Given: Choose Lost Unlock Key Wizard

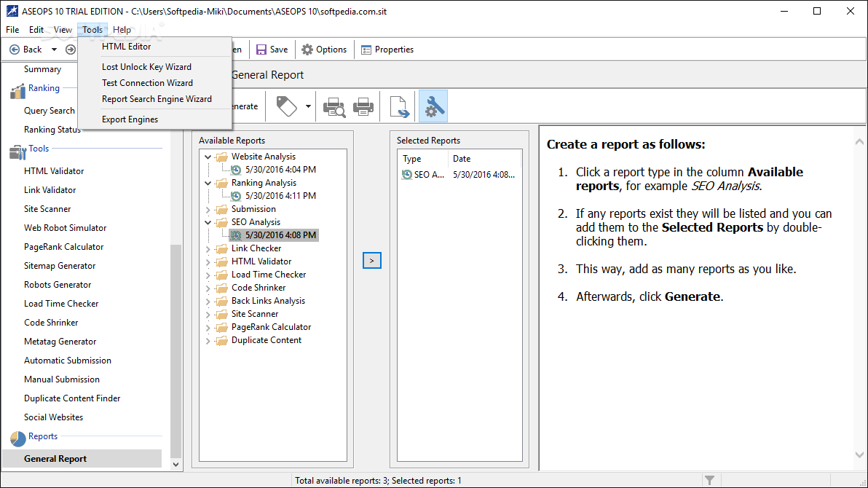Looking at the screenshot, I should coord(146,67).
